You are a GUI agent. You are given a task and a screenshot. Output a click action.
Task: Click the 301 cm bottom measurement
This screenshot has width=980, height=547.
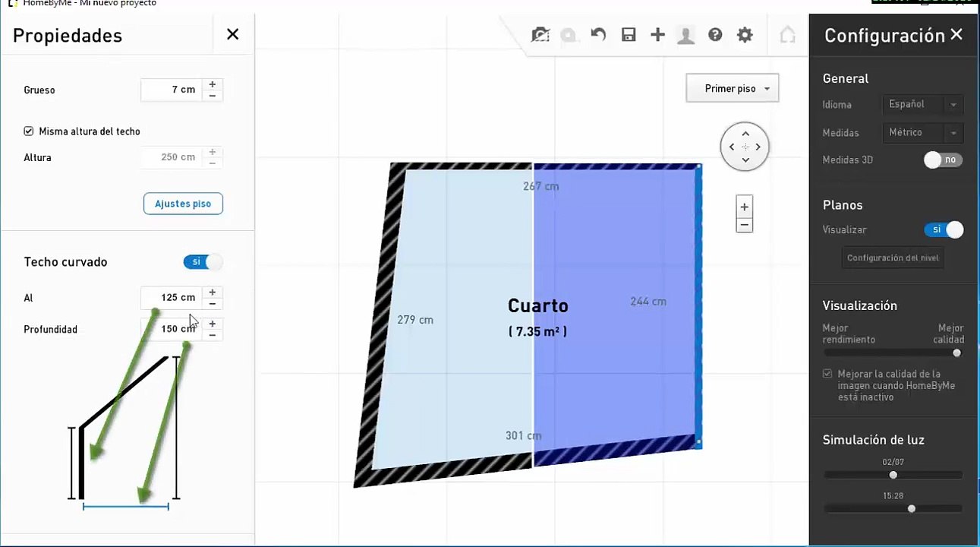524,435
